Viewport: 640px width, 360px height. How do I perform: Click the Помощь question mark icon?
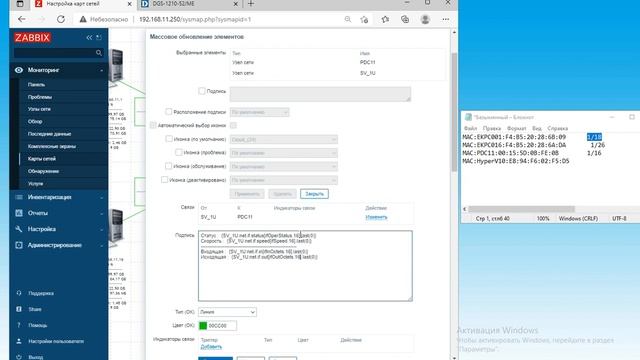click(19, 325)
